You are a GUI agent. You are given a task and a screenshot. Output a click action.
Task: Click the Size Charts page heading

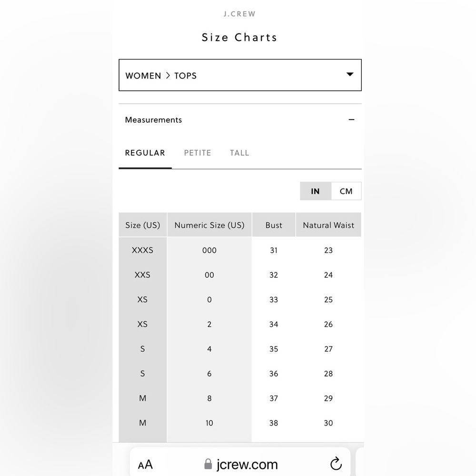[239, 37]
